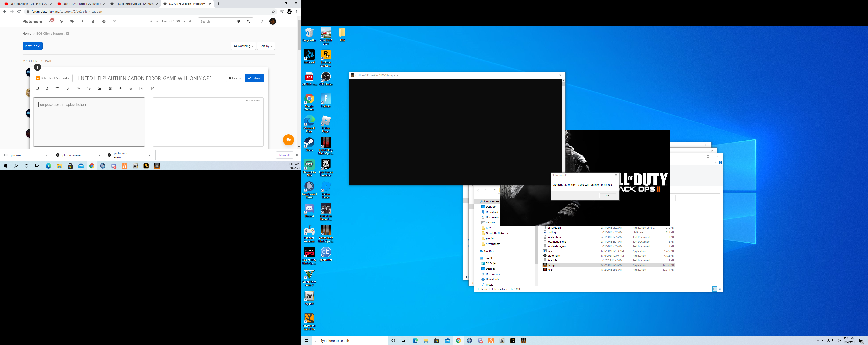The height and width of the screenshot is (345, 868).
Task: Click the upload image icon in composer
Action: point(141,88)
